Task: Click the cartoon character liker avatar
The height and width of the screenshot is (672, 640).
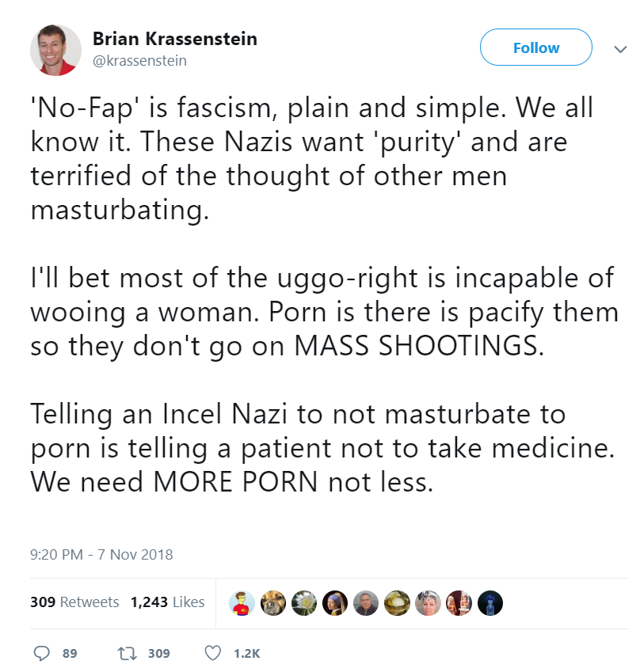Action: 243,603
